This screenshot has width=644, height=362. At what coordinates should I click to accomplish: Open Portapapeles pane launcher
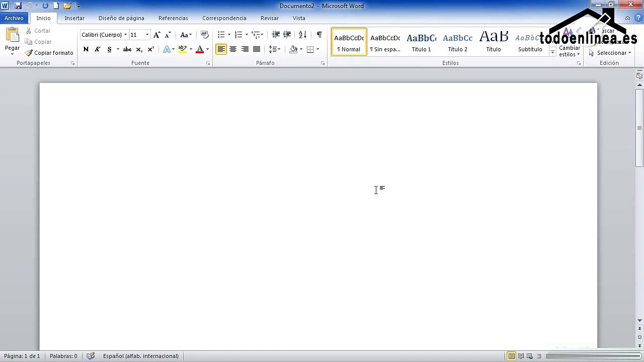click(73, 63)
